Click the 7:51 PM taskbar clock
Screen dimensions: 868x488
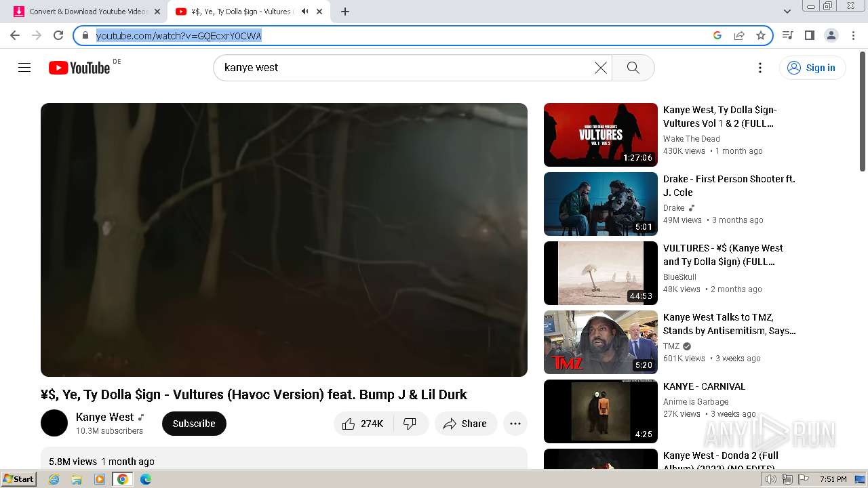click(x=833, y=479)
